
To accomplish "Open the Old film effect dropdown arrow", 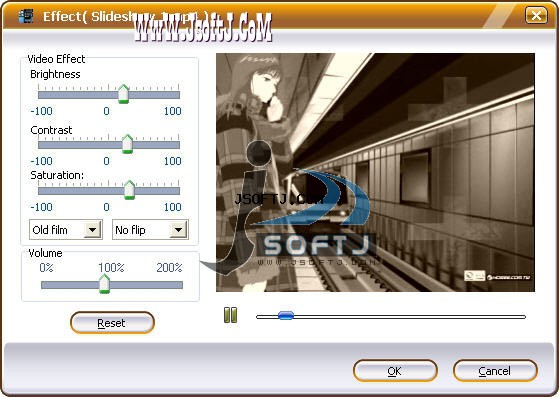I will pos(92,230).
